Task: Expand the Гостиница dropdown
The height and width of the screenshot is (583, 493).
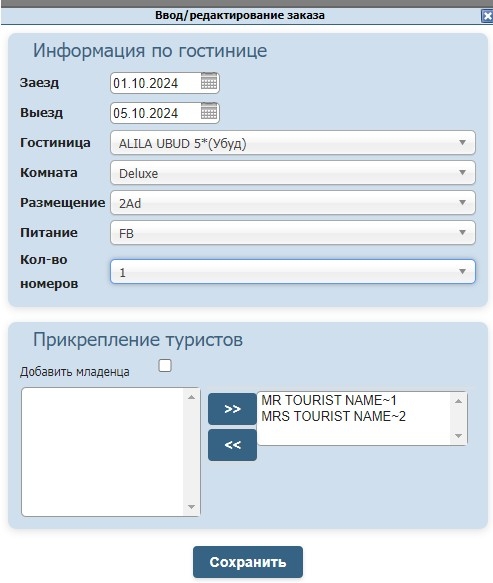Action: pyautogui.click(x=293, y=143)
